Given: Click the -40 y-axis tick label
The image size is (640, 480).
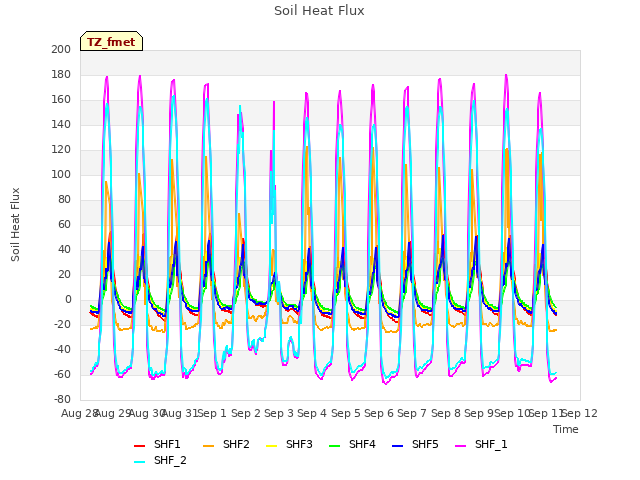Looking at the screenshot, I should (62, 349).
